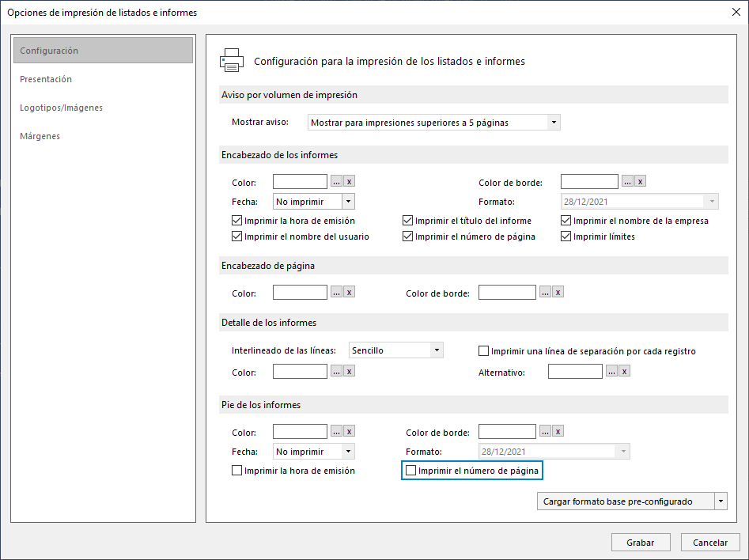Click the Encabezado de página Color de borde field
The height and width of the screenshot is (560, 749).
(x=507, y=292)
